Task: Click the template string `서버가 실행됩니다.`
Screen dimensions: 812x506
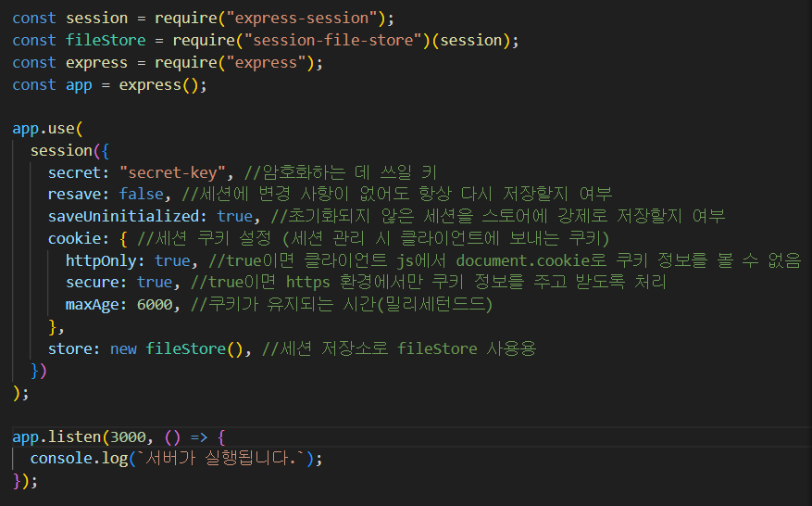Action: 221,459
